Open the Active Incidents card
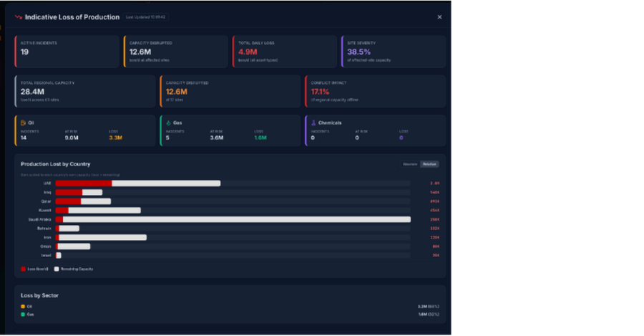The height and width of the screenshot is (336, 644). (67, 52)
